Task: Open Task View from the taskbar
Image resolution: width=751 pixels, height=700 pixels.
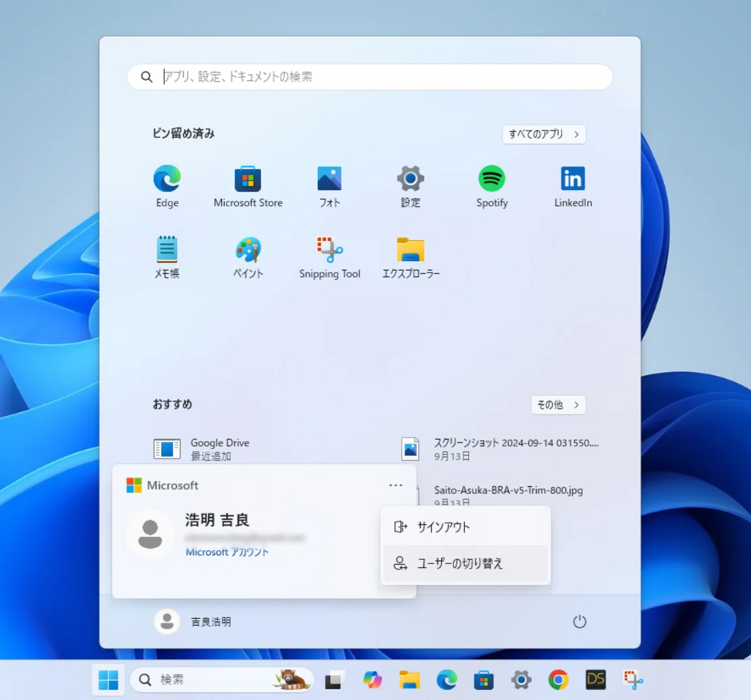Action: [334, 680]
